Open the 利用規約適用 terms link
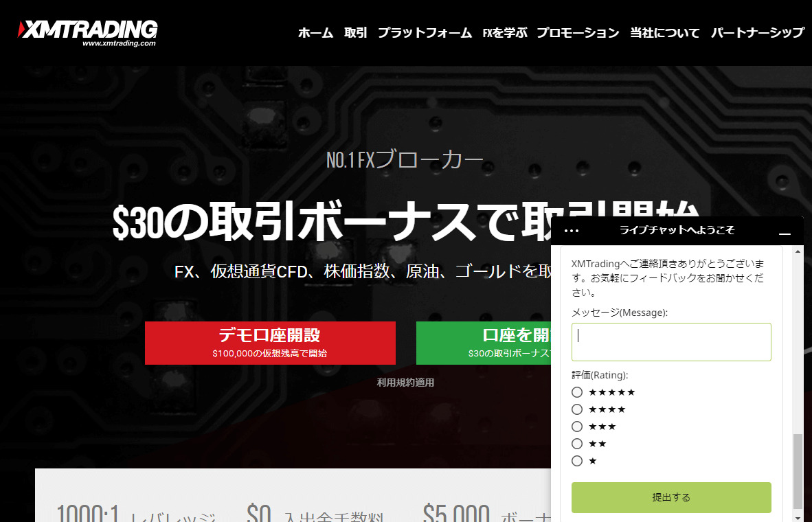Screen dimensions: 812x522 (405, 383)
